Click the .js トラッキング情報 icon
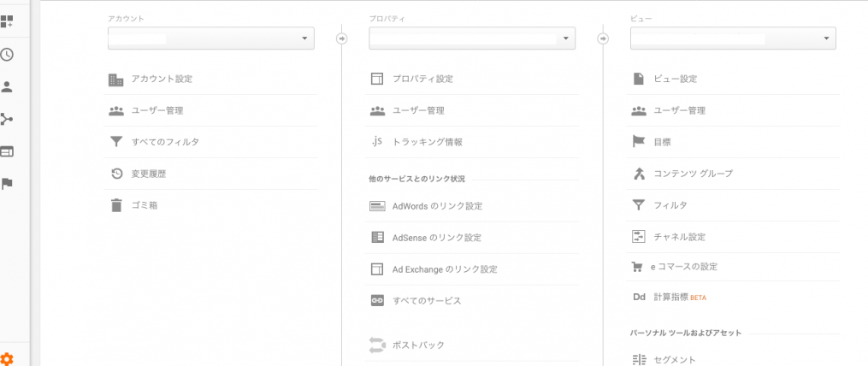 (x=377, y=142)
